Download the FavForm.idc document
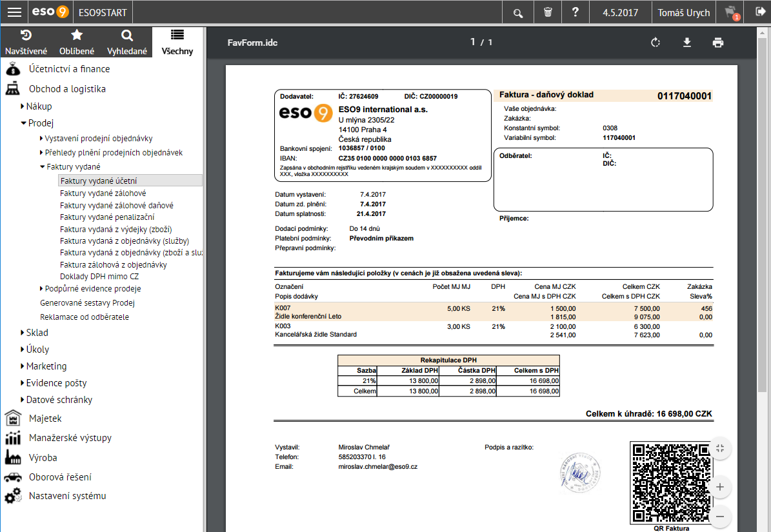771x532 pixels. [687, 43]
